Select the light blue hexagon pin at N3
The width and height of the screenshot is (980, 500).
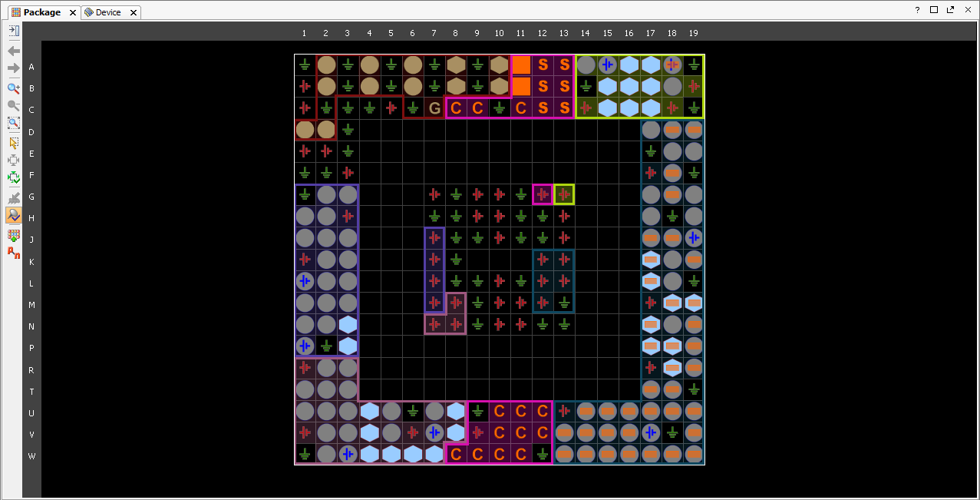tap(348, 324)
